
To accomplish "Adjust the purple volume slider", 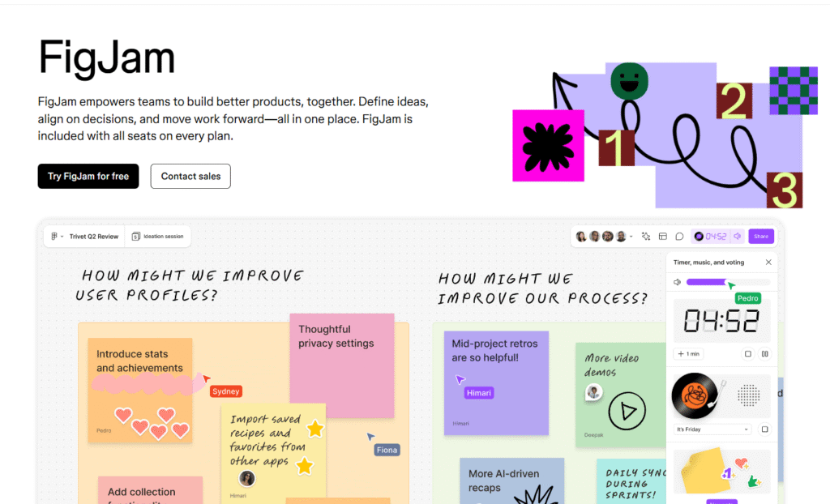I will 708,282.
